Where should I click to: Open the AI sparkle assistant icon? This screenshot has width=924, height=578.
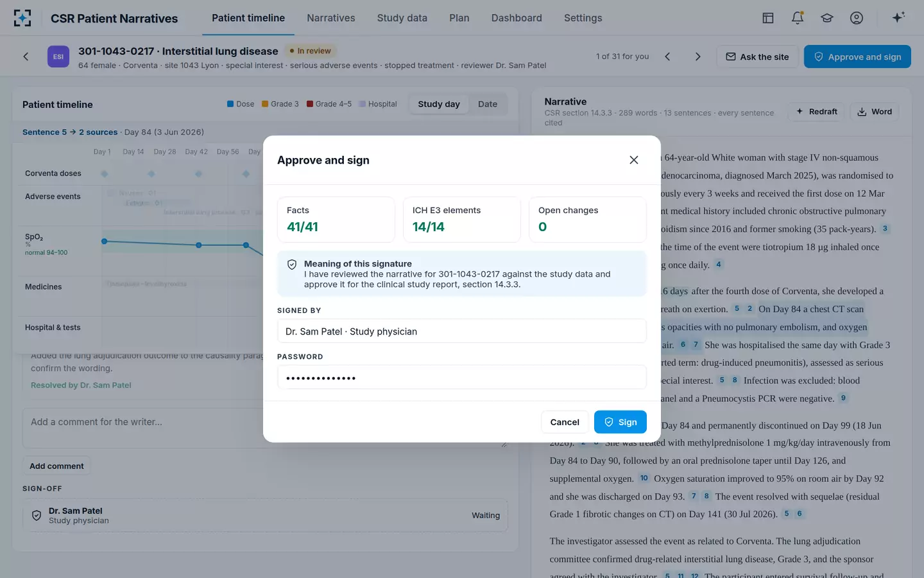click(898, 17)
